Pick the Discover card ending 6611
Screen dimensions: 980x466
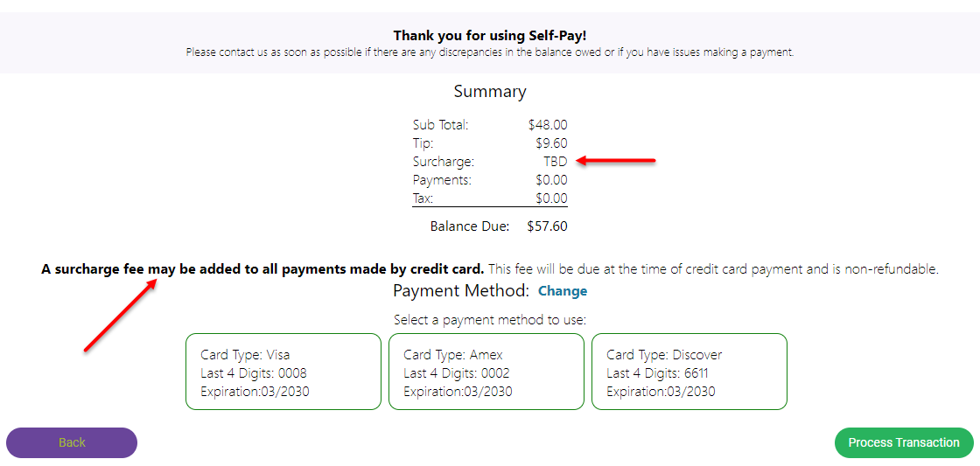click(689, 372)
